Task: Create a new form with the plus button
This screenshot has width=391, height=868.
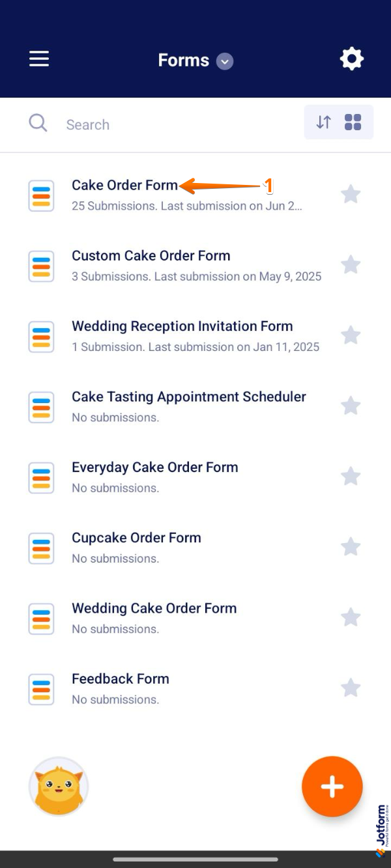Action: click(332, 786)
